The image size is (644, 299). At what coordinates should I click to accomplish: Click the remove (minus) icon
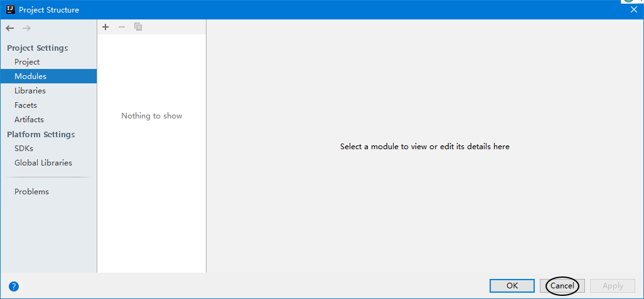coord(122,27)
